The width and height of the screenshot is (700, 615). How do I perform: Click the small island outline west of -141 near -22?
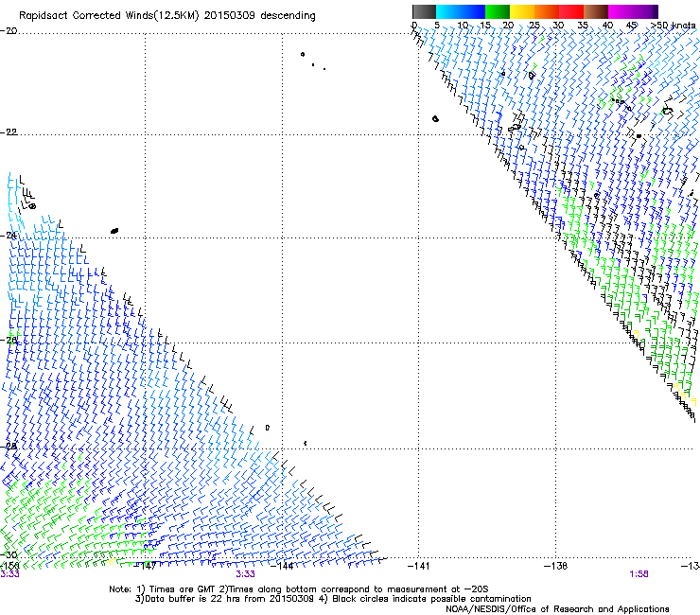tap(436, 119)
